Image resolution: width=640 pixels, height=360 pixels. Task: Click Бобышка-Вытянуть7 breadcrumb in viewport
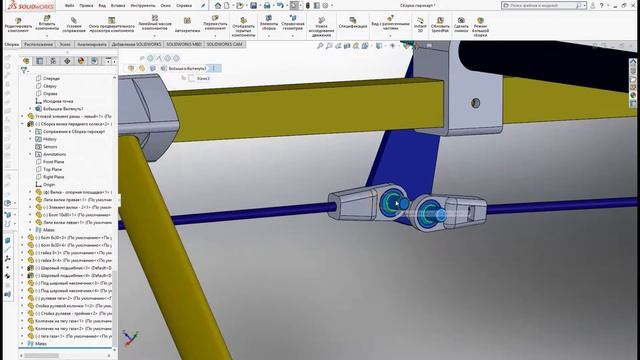[187, 69]
